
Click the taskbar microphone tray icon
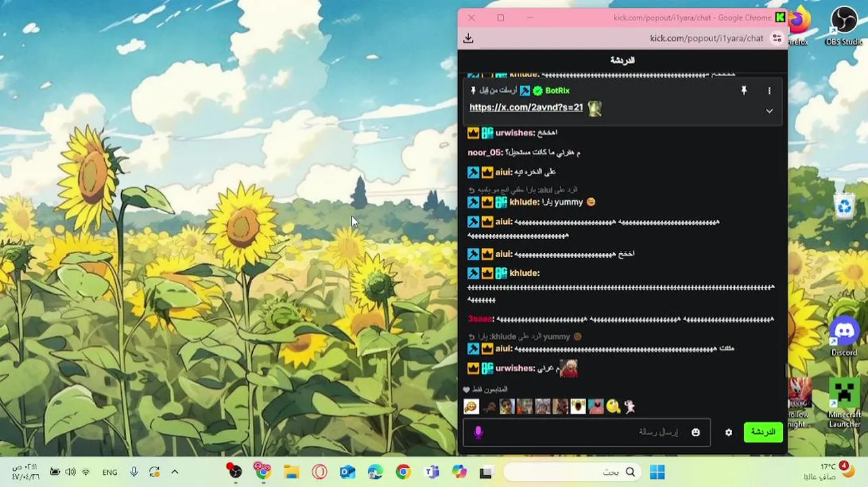134,472
